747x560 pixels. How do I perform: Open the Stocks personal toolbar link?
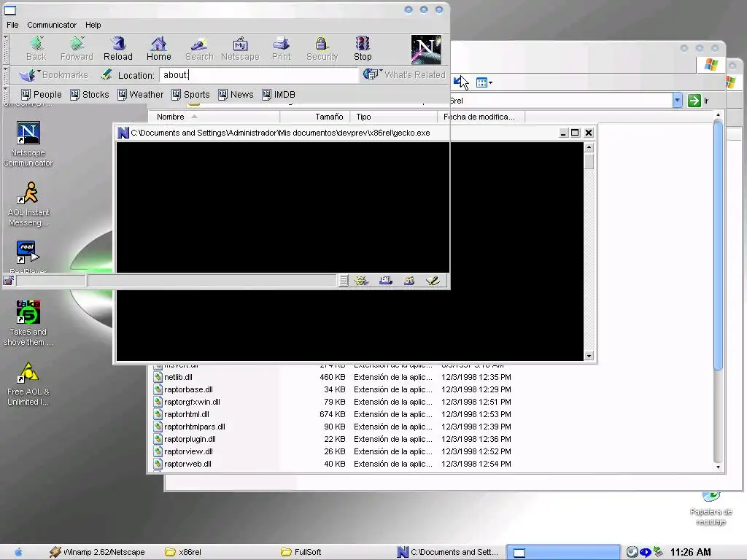point(90,94)
